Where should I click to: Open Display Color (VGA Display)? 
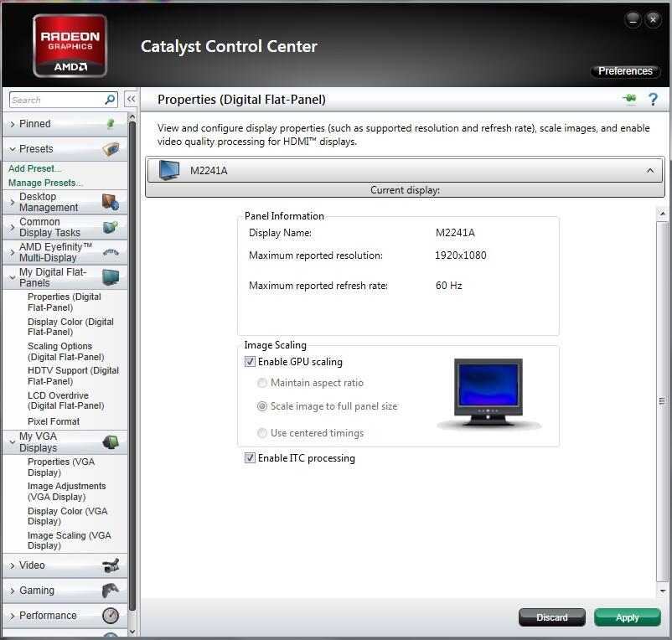(67, 516)
